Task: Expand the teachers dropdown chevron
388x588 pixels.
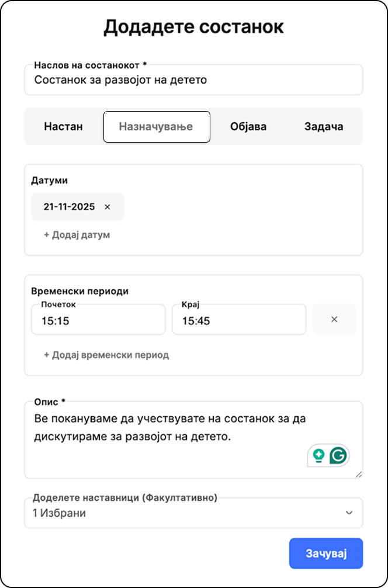Action: coord(349,513)
